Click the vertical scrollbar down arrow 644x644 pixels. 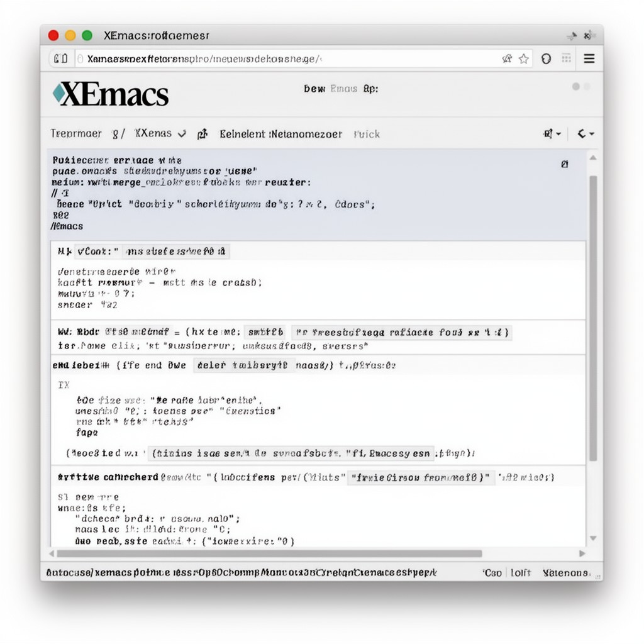pos(593,538)
